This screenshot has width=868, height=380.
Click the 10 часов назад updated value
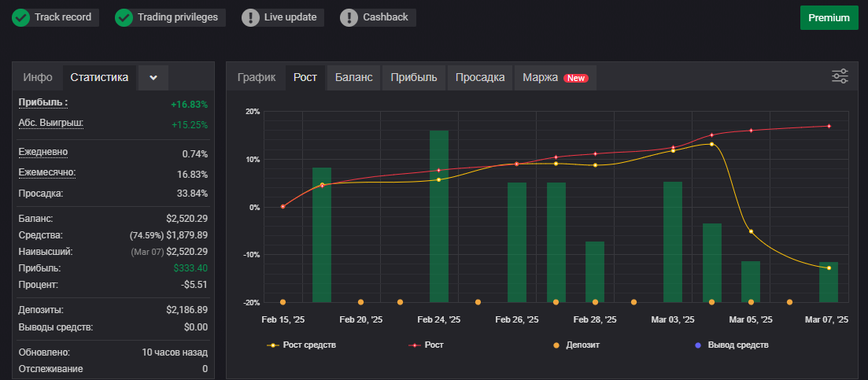point(175,352)
